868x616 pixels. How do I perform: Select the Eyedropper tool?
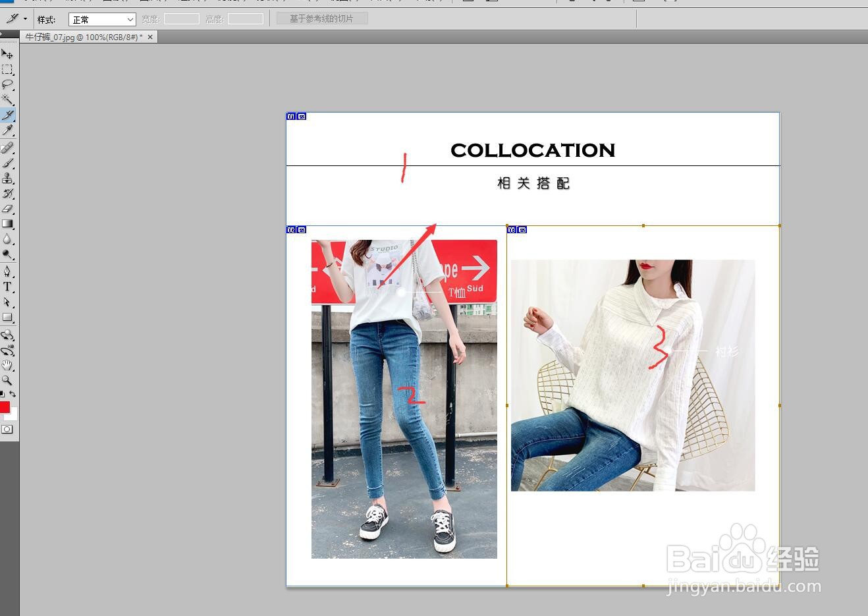click(x=7, y=130)
